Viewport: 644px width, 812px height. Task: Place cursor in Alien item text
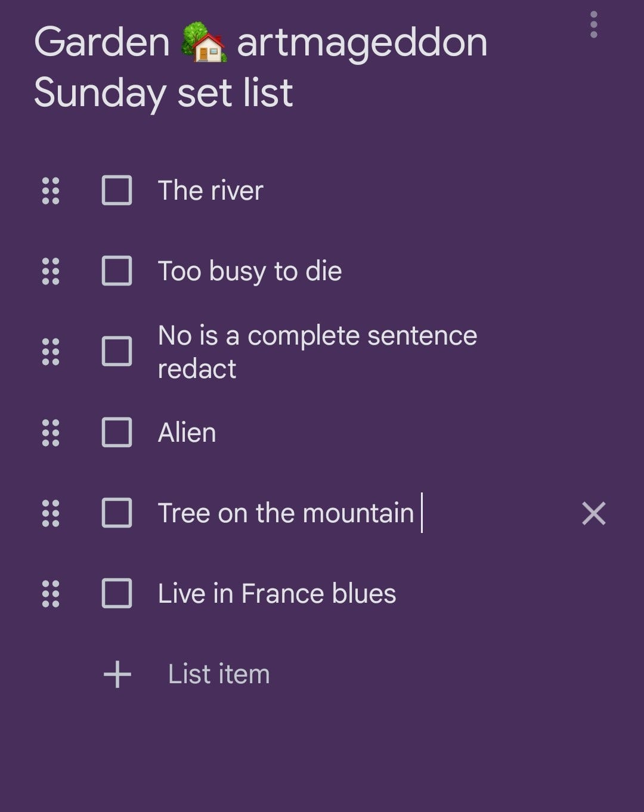187,433
